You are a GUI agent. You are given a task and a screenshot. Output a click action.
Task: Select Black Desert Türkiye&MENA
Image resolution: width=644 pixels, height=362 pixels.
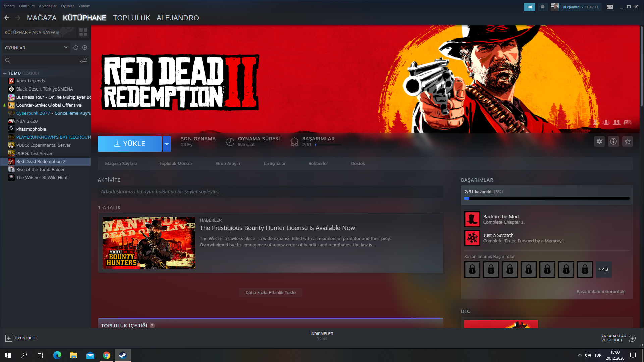point(46,89)
